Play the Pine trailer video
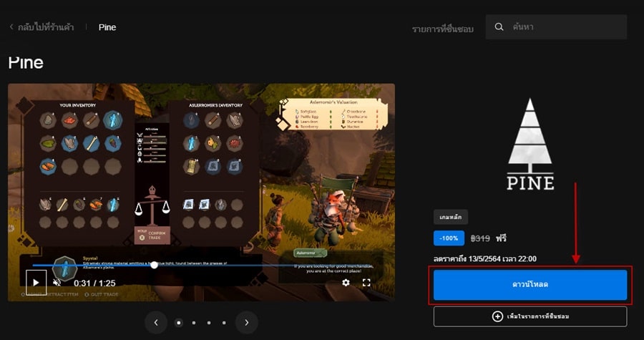The height and width of the screenshot is (340, 644). tap(36, 283)
